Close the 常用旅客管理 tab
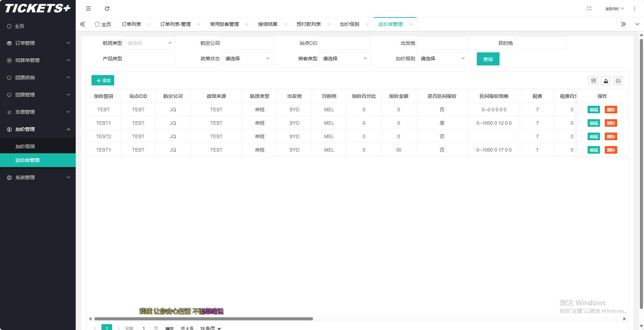The height and width of the screenshot is (330, 644). [247, 24]
